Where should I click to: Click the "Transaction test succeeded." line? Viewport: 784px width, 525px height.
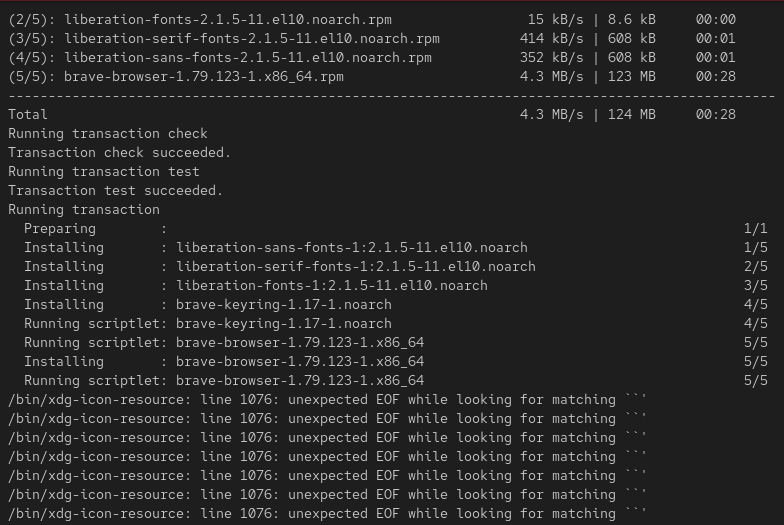115,190
